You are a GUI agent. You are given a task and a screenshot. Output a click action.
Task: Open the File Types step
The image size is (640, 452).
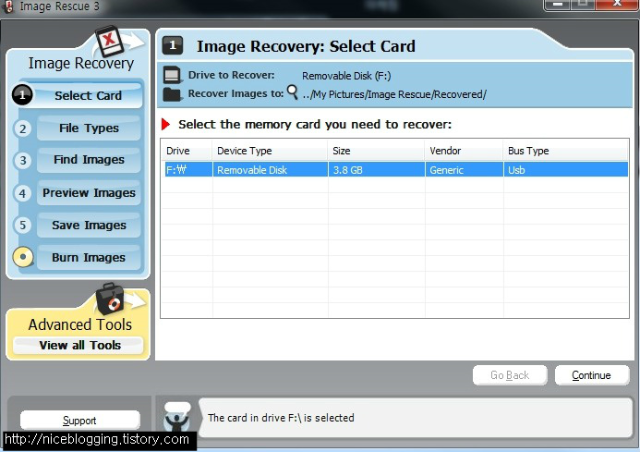coord(89,128)
